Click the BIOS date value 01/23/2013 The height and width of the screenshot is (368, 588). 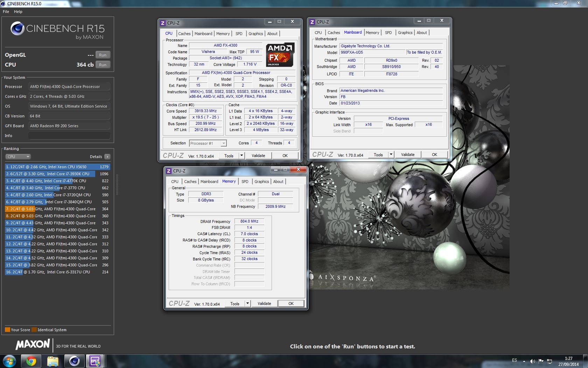coord(391,103)
